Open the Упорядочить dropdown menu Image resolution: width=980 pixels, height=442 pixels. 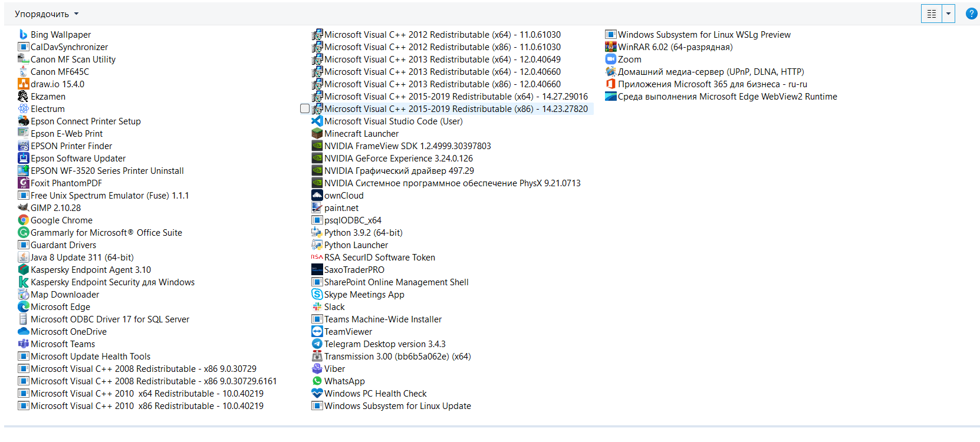(x=47, y=14)
